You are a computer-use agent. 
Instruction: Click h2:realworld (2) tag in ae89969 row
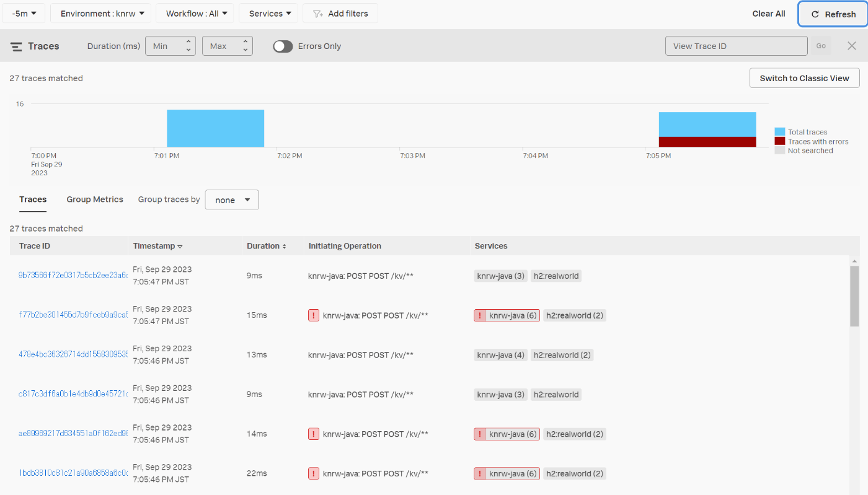575,434
